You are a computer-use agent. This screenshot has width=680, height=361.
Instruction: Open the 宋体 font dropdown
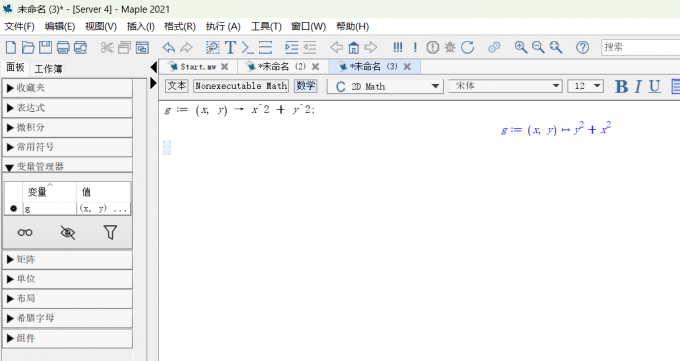505,86
